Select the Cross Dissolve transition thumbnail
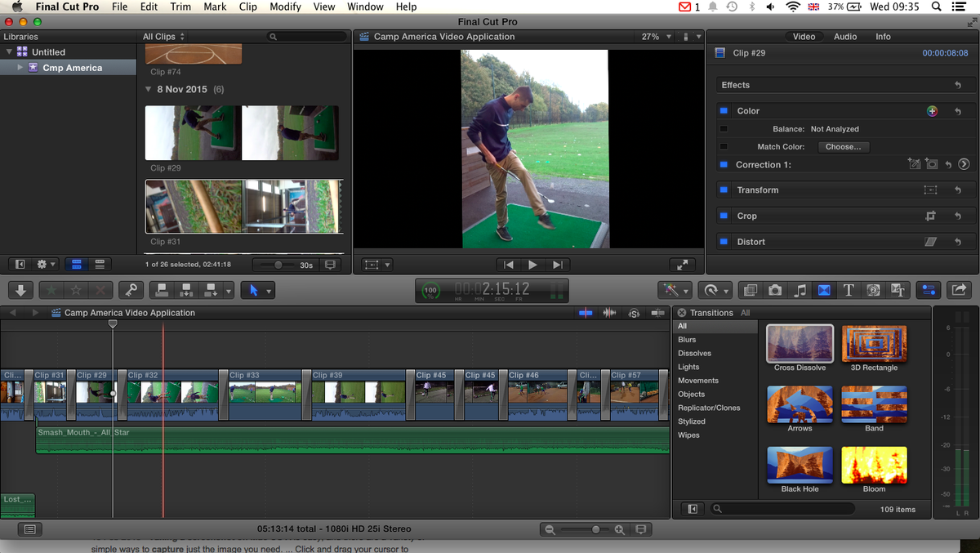The image size is (980, 553). pos(799,343)
